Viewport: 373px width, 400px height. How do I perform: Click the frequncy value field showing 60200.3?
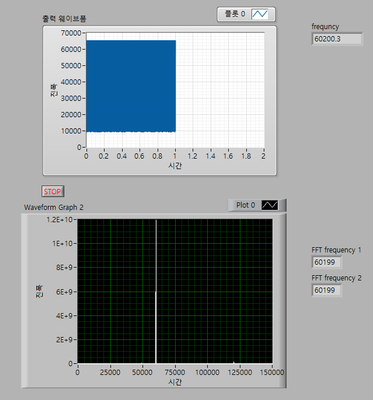[x=337, y=39]
